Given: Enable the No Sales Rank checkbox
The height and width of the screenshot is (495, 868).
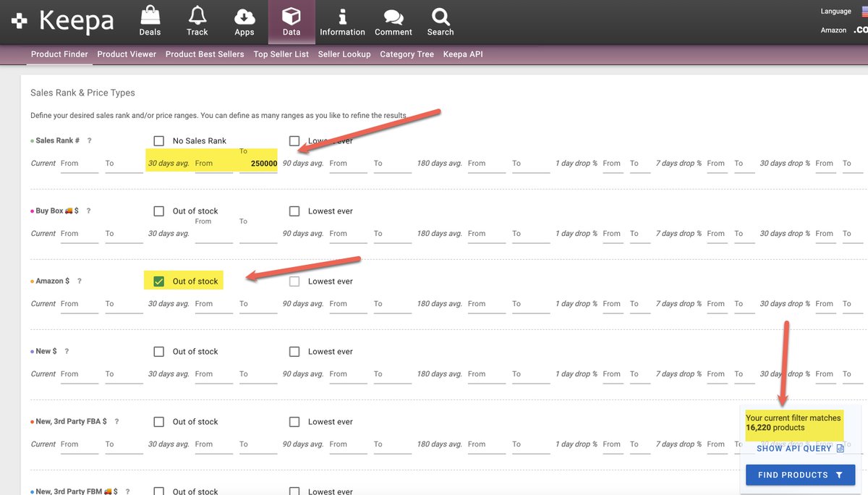Looking at the screenshot, I should pyautogui.click(x=159, y=141).
